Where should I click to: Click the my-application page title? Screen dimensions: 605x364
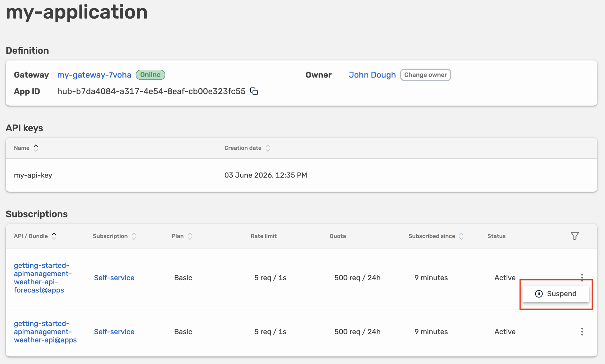[x=77, y=12]
